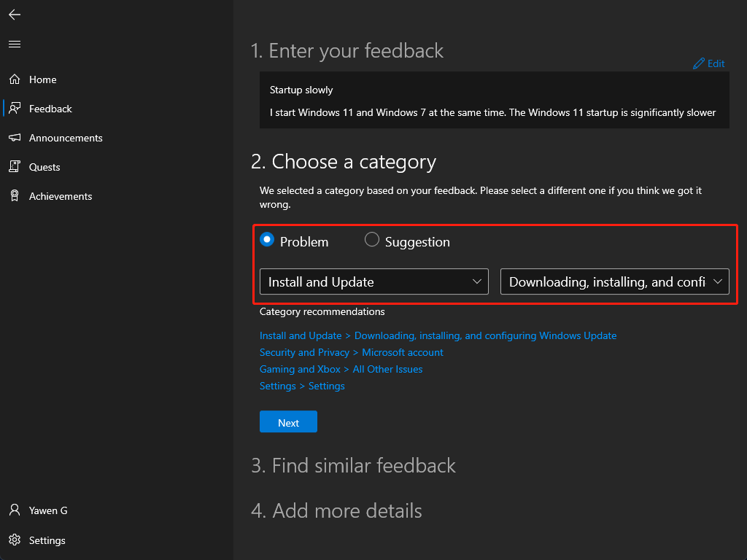This screenshot has height=560, width=747.
Task: Select the Suggestion radio button
Action: (x=372, y=240)
